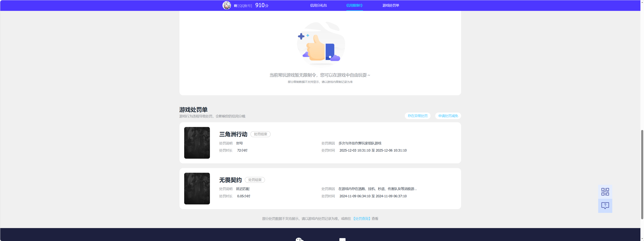644x241 pixels.
Task: Click the 无畏契约 title
Action: pyautogui.click(x=230, y=180)
